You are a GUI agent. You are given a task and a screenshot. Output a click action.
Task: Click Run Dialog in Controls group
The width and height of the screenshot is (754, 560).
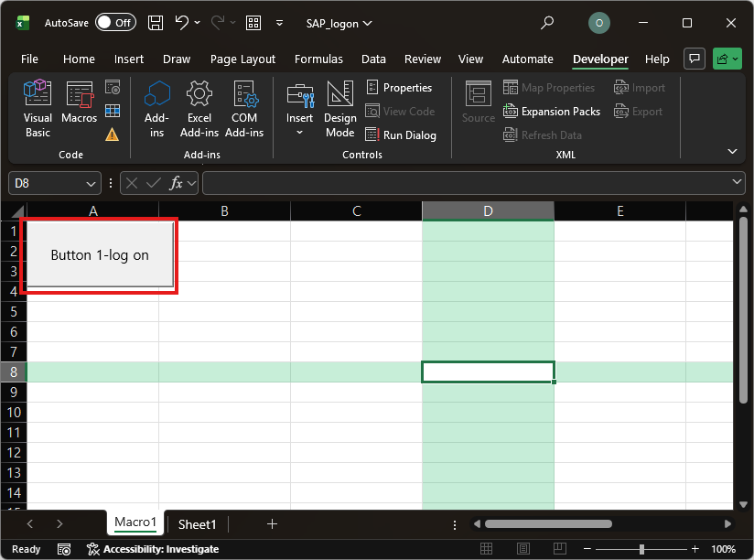(401, 135)
